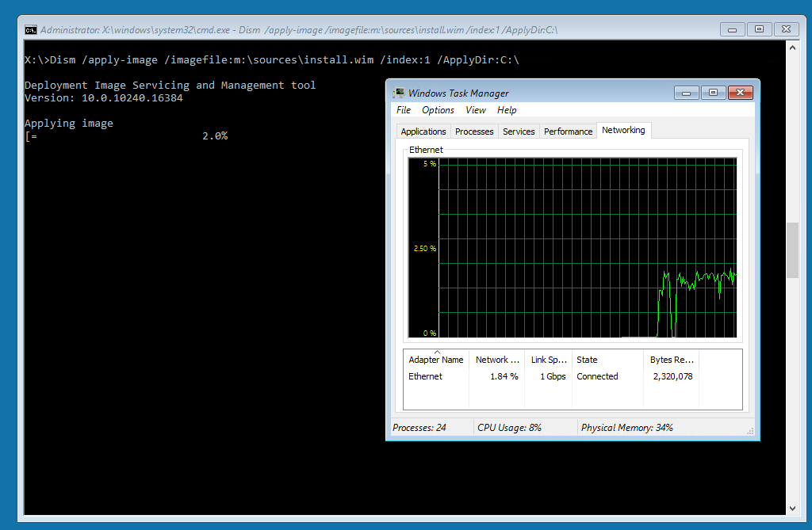Open the File menu in Task Manager

404,110
